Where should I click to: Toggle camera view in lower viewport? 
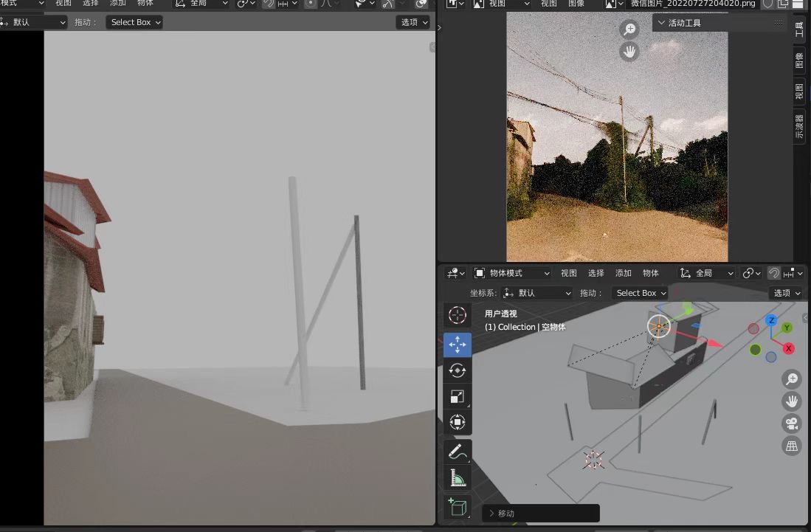792,424
